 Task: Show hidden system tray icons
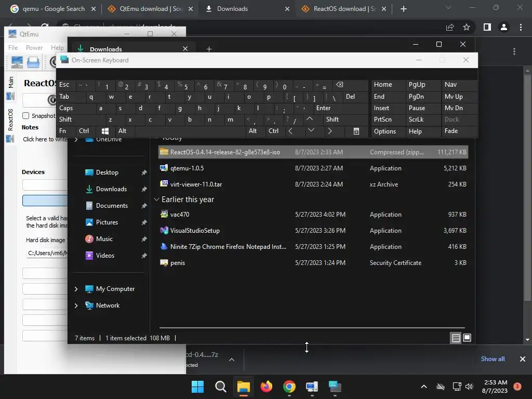424,387
